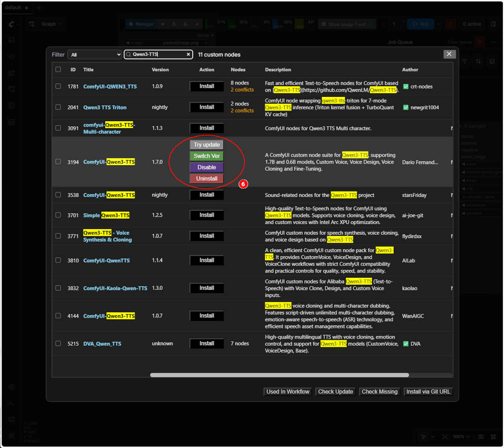Switch to the default workflow tab
This screenshot has height=448, width=504.
16,7
